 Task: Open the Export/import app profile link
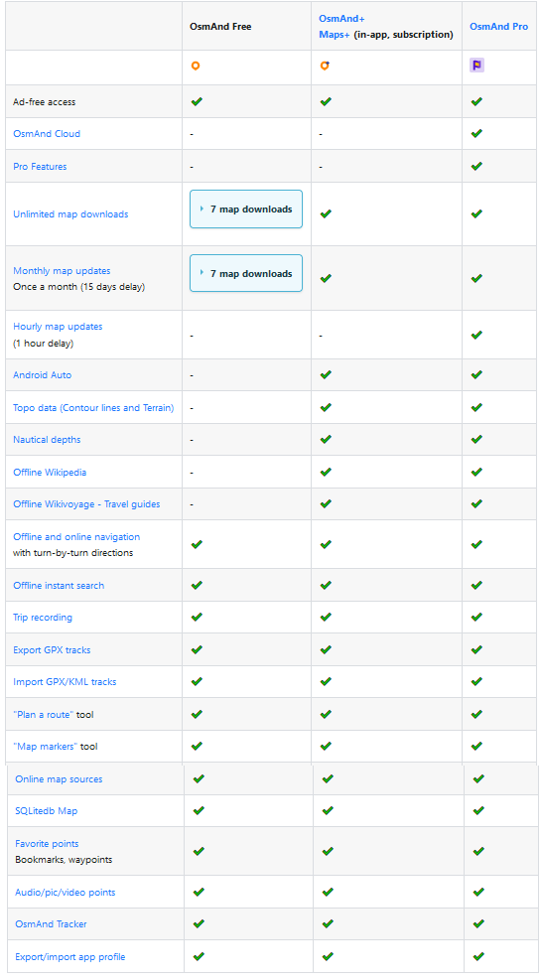(70, 957)
